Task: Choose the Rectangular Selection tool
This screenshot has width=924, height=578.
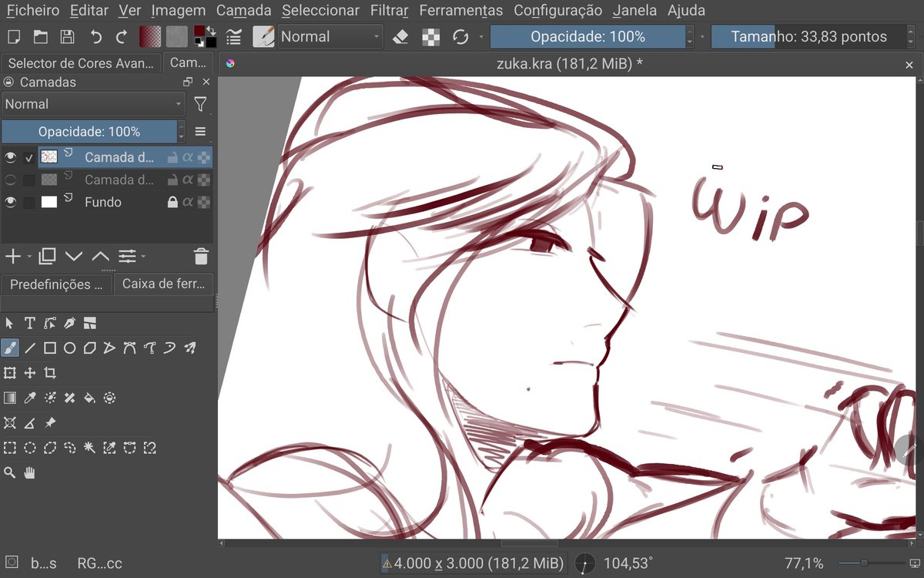Action: (x=10, y=447)
